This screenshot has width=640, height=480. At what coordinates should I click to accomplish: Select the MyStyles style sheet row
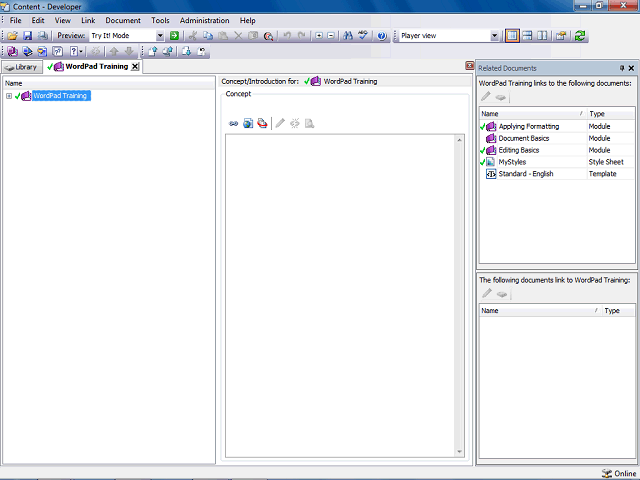pyautogui.click(x=557, y=162)
